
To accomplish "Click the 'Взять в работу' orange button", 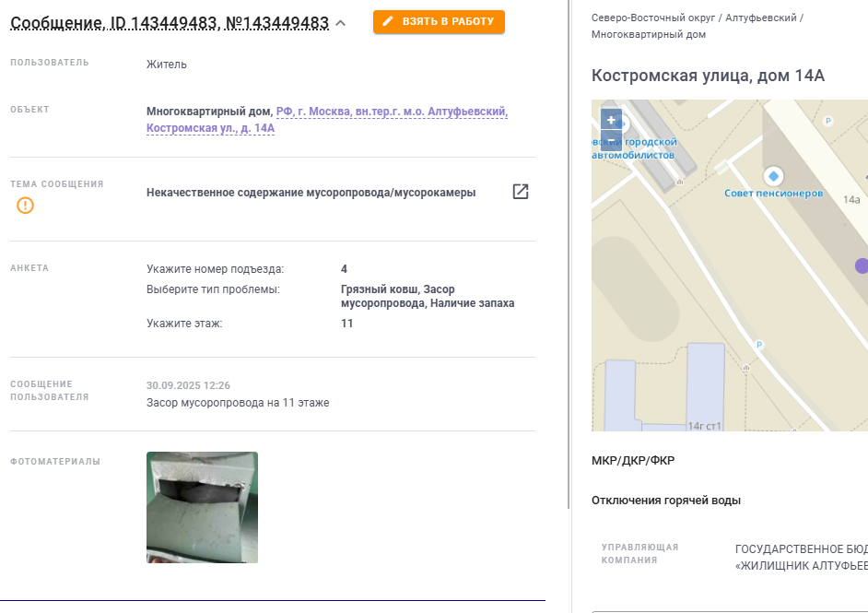I will (x=439, y=21).
